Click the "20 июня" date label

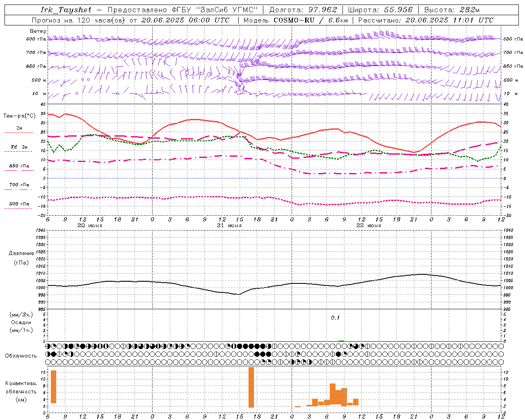[x=90, y=226]
